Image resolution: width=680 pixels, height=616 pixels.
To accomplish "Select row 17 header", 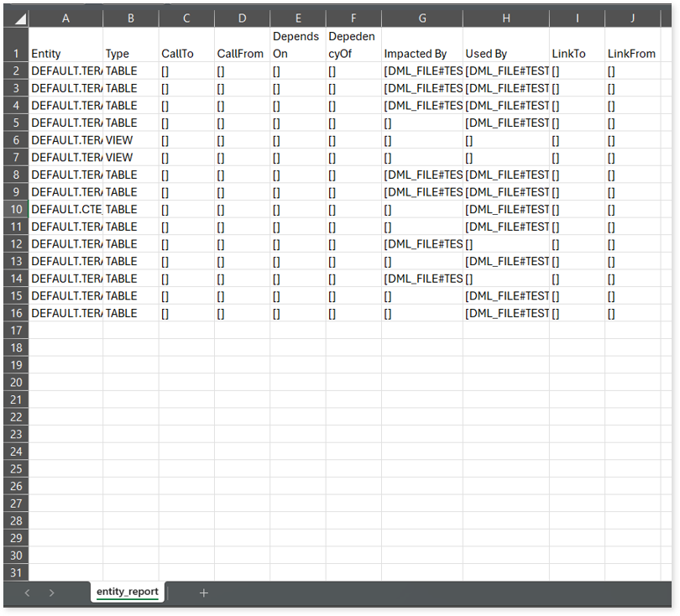I will tap(15, 330).
